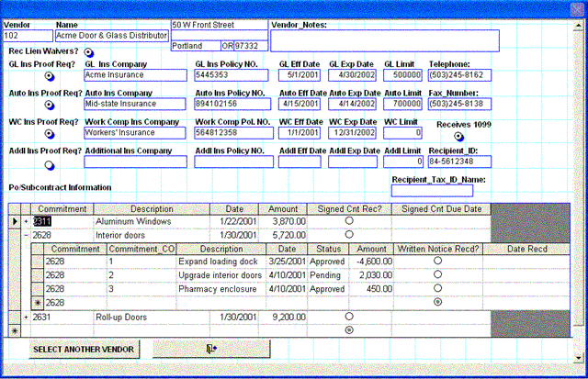Select Signed Cnt Rec for Aluminum Windows
This screenshot has height=379, width=588.
coord(348,221)
